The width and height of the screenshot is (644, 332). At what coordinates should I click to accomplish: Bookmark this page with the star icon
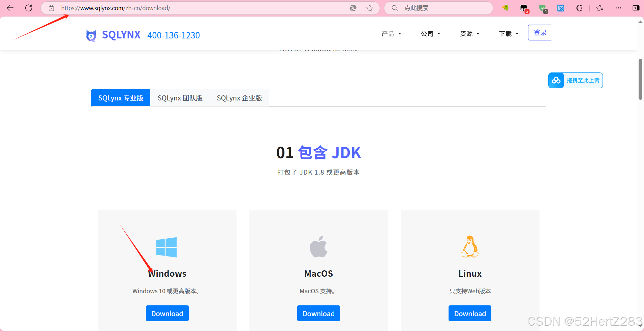(370, 8)
